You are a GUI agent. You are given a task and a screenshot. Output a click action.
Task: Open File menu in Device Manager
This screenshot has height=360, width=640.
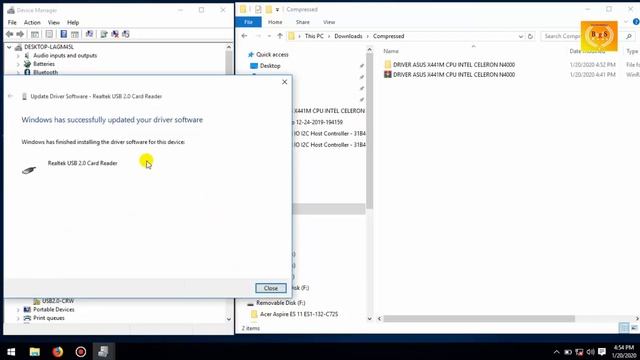[x=12, y=22]
